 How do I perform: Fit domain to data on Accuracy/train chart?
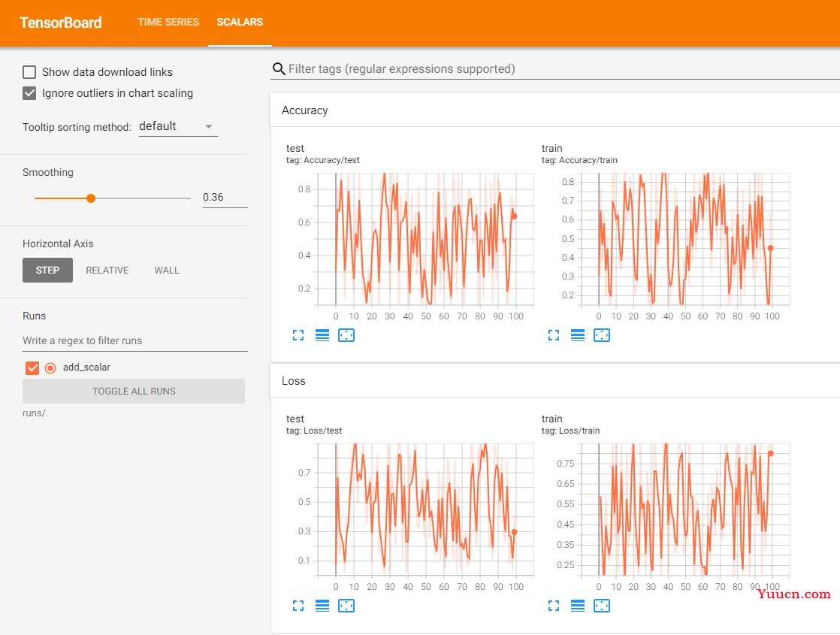click(x=602, y=335)
